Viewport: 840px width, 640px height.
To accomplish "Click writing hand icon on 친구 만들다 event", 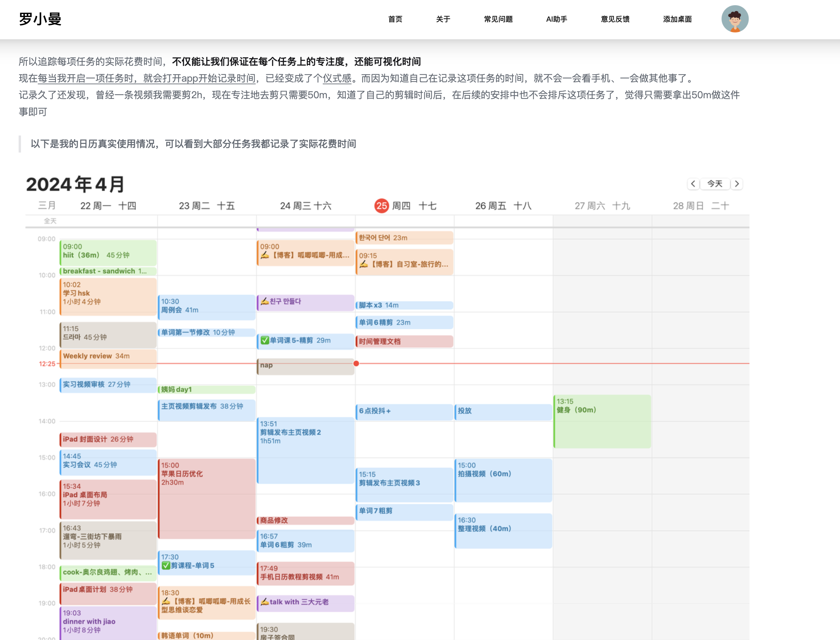I will [265, 301].
